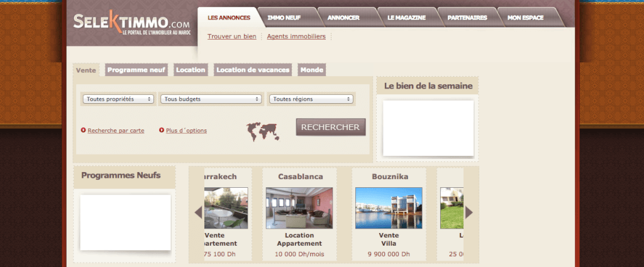
Task: Click the Casablanca listing title
Action: click(x=300, y=177)
